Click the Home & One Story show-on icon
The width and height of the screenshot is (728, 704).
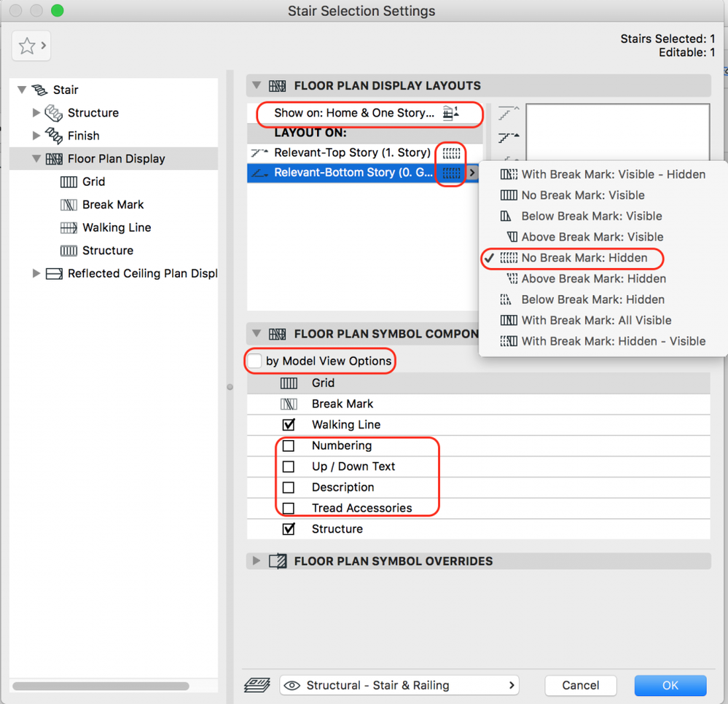(x=450, y=113)
